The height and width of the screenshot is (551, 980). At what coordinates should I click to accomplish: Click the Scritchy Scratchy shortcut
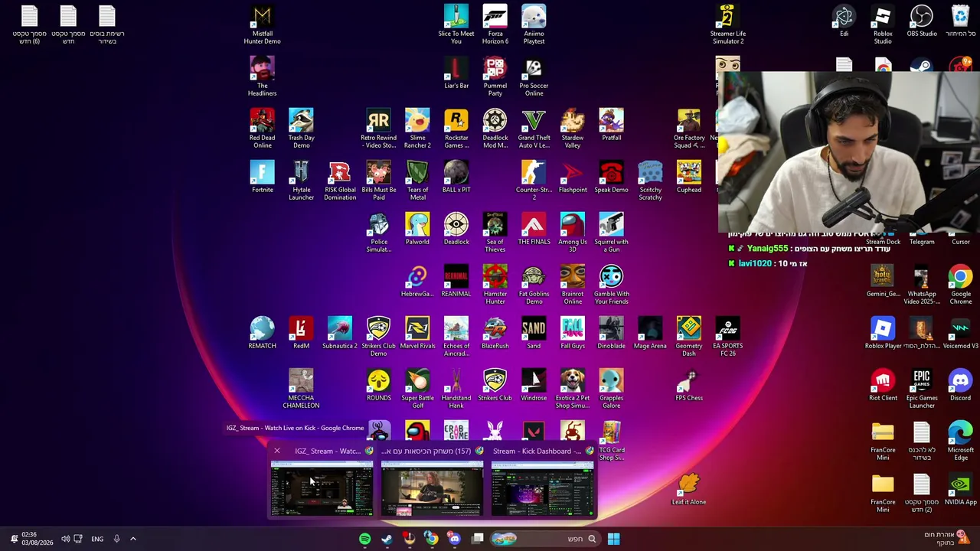[x=650, y=181]
